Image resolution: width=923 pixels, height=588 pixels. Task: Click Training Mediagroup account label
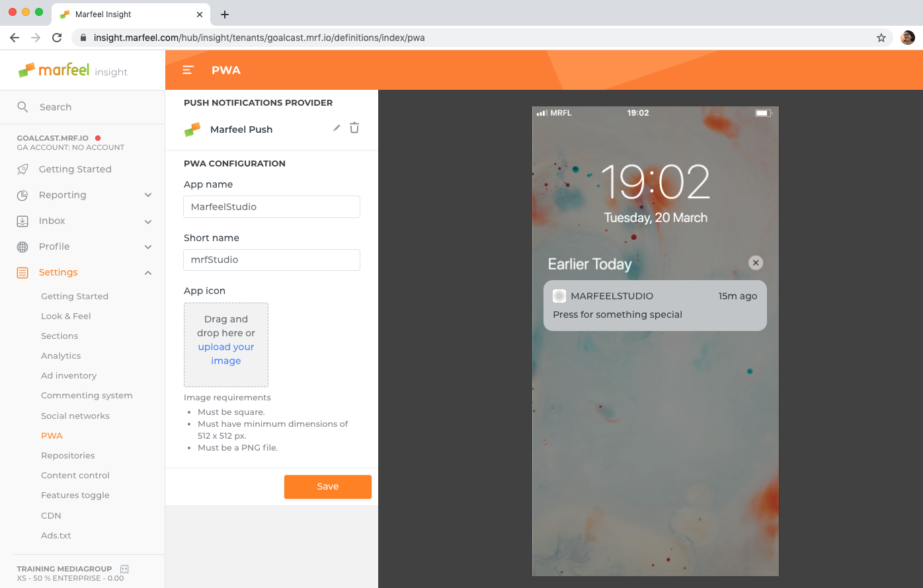[64, 569]
